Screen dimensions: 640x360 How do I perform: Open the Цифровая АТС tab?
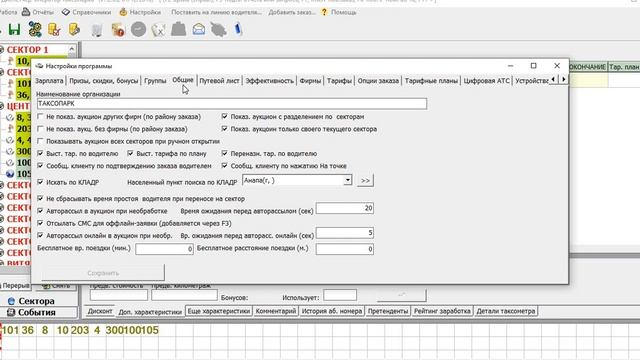(x=487, y=81)
